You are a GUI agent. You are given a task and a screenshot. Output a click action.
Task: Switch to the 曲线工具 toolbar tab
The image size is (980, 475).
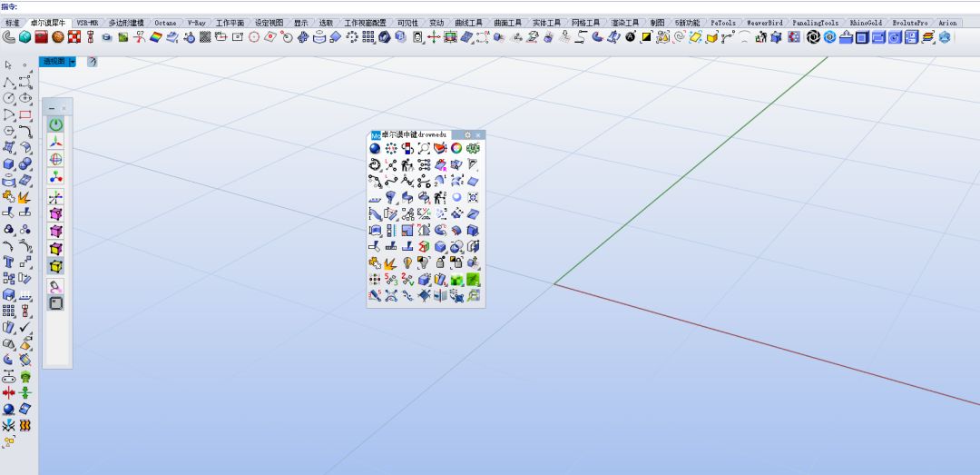pos(467,23)
